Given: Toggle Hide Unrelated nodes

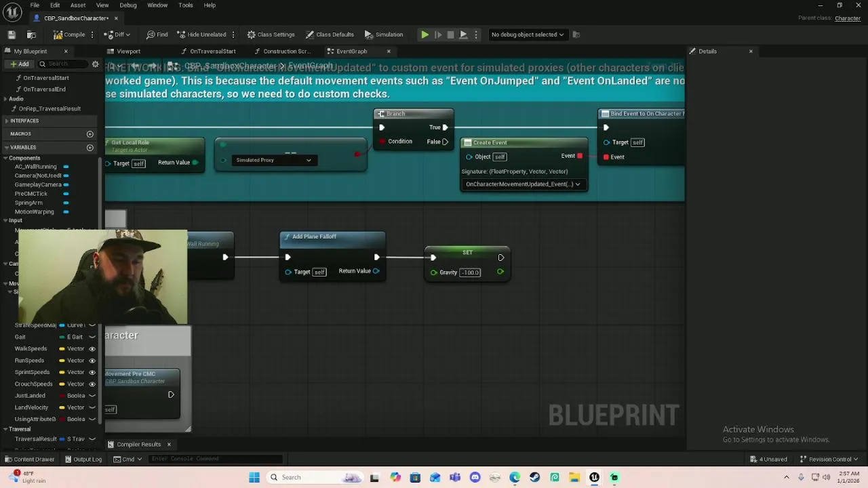Looking at the screenshot, I should 201,35.
